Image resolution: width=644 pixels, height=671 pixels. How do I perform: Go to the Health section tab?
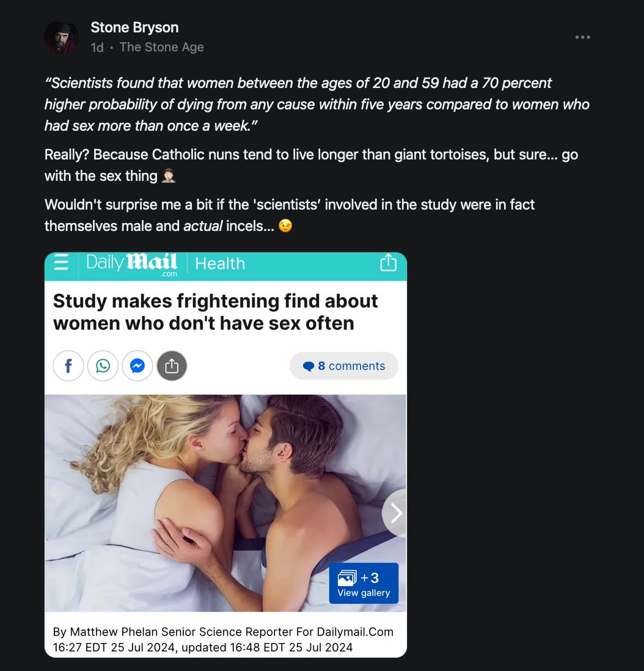[220, 263]
